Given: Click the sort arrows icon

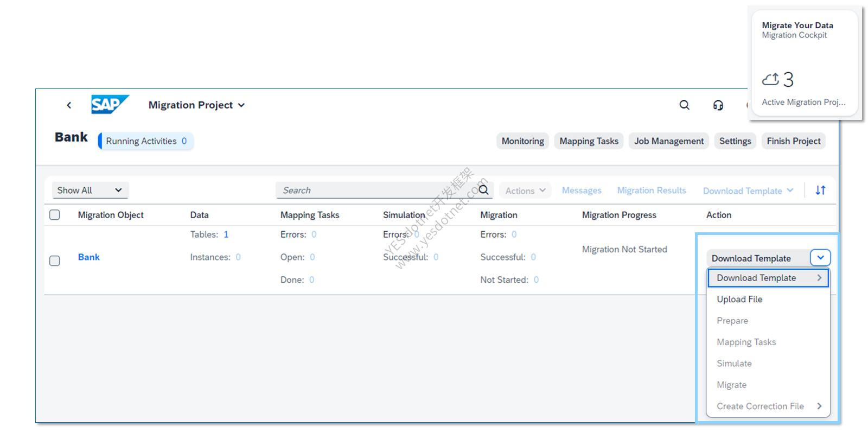Looking at the screenshot, I should (820, 190).
